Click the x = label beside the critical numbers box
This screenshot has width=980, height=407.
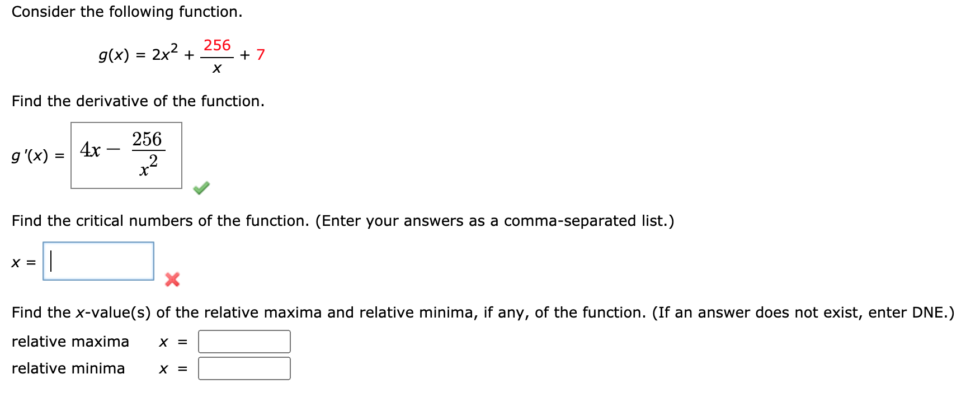pos(22,261)
